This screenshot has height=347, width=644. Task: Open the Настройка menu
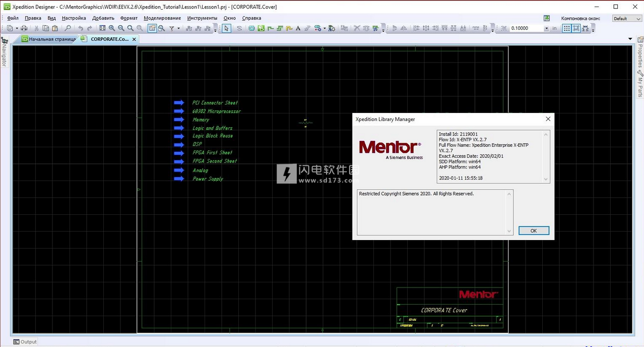(x=74, y=18)
